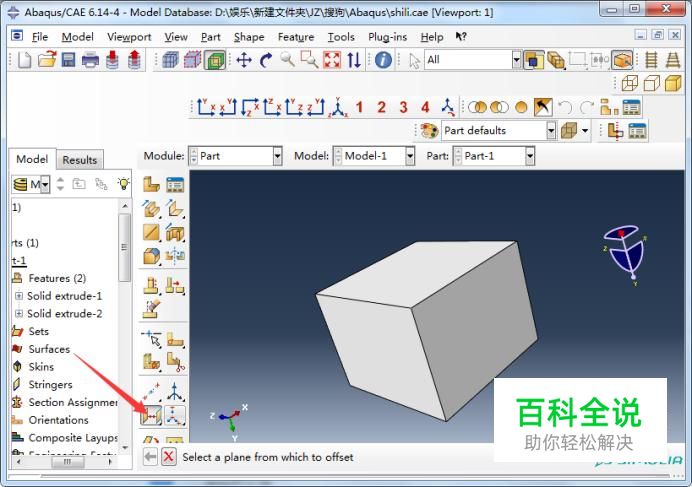Select the Rotate View tool
The height and width of the screenshot is (487, 692).
[x=266, y=60]
